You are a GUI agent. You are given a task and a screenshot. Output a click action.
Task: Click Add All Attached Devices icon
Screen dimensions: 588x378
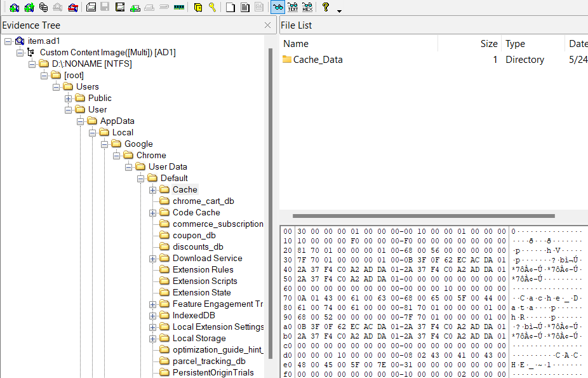click(29, 7)
